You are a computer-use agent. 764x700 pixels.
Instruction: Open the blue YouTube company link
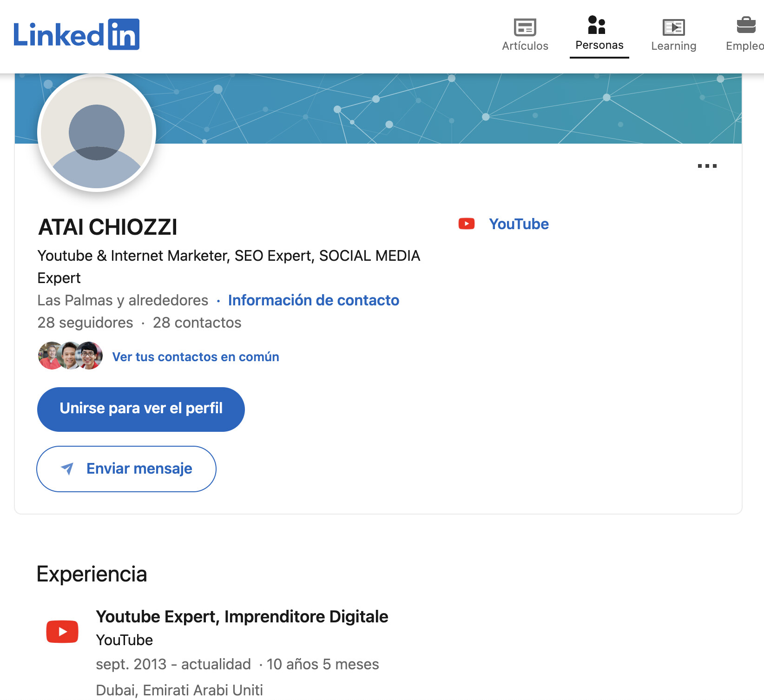[x=519, y=224]
